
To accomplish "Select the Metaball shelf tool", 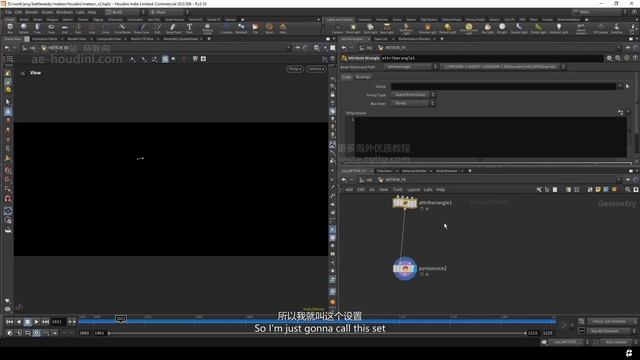I will 241,28.
